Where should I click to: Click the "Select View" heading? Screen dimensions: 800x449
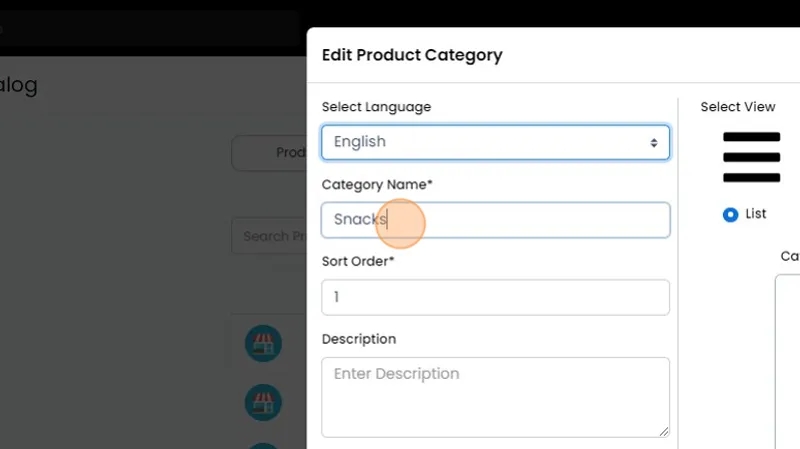737,107
